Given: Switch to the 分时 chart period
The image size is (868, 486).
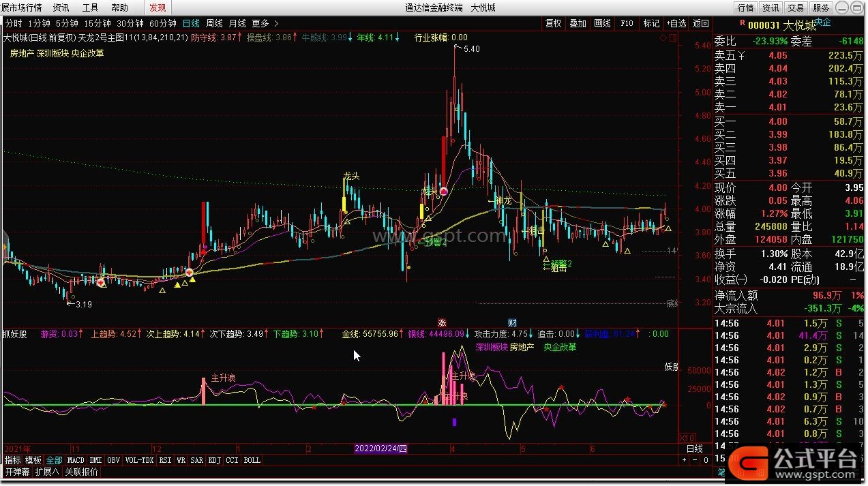Looking at the screenshot, I should pyautogui.click(x=13, y=23).
